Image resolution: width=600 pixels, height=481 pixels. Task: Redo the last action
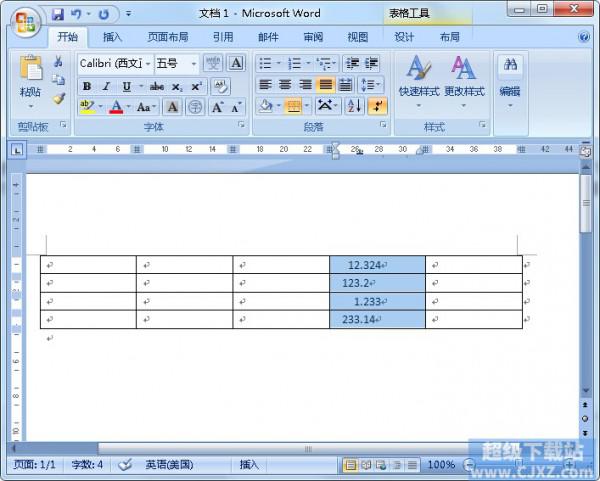(103, 15)
